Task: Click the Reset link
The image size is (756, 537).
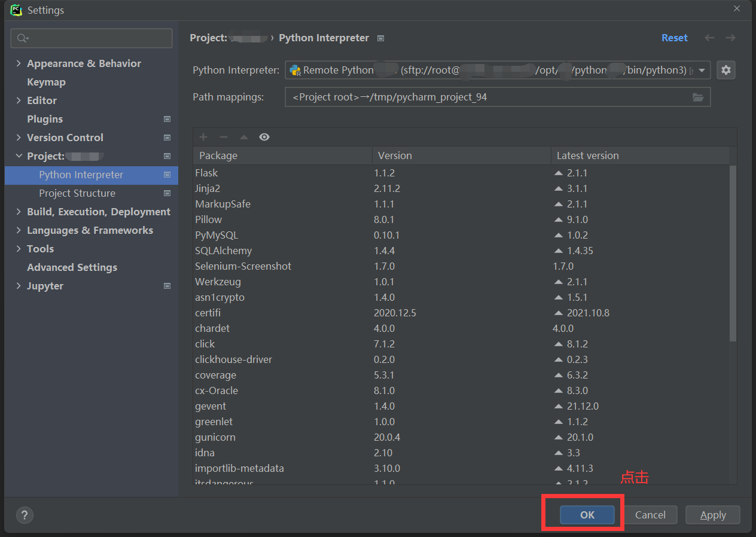Action: (x=675, y=38)
